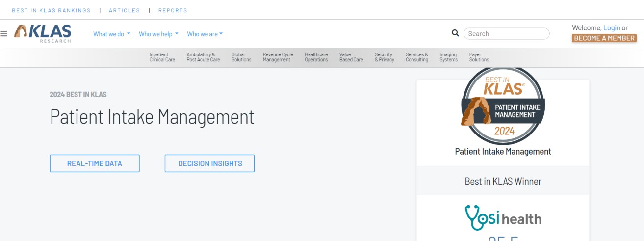The height and width of the screenshot is (241, 644).
Task: Focus the Search input field
Action: (507, 33)
